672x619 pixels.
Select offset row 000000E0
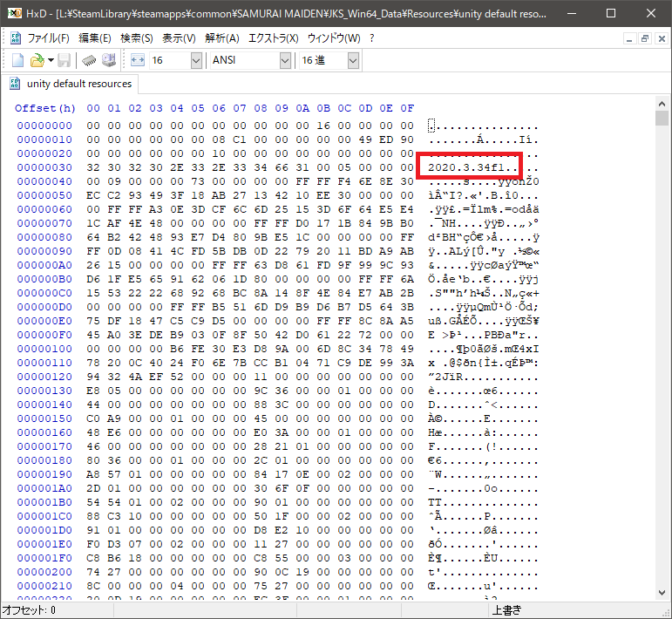click(44, 321)
